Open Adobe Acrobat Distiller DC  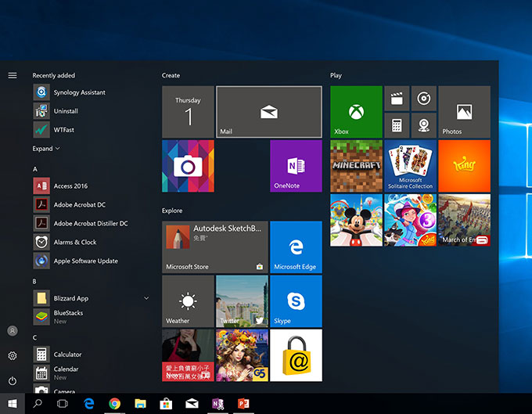(91, 223)
